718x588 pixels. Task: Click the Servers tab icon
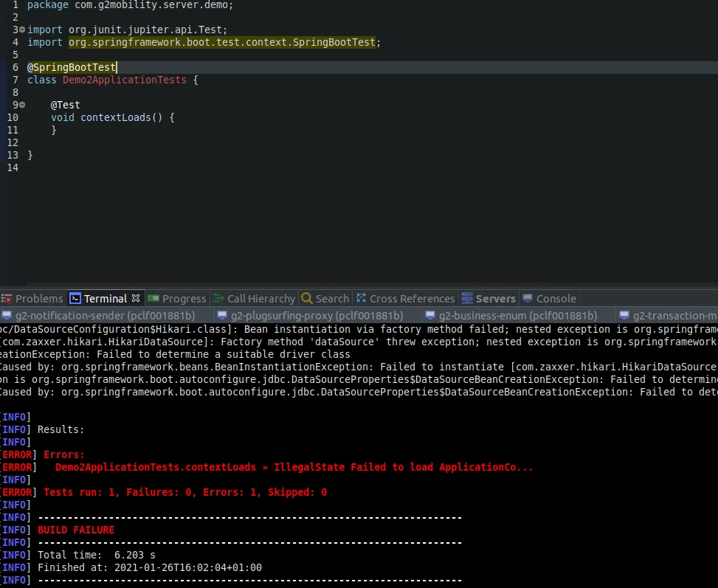[x=466, y=299]
